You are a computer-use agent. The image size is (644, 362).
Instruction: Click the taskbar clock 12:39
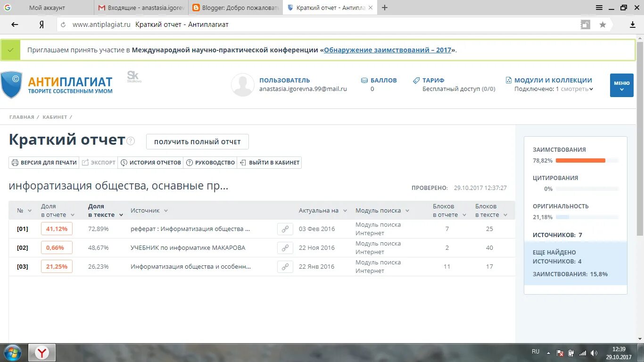[x=619, y=349]
